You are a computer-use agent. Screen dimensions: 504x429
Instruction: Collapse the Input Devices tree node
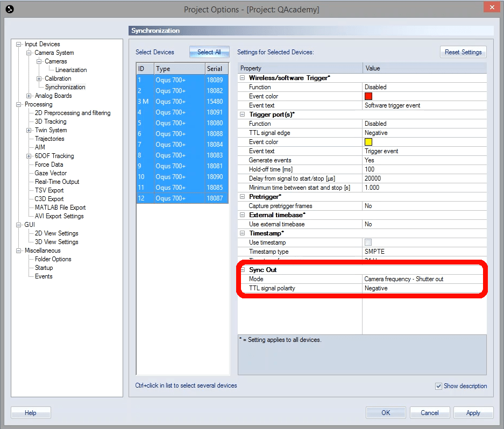19,44
